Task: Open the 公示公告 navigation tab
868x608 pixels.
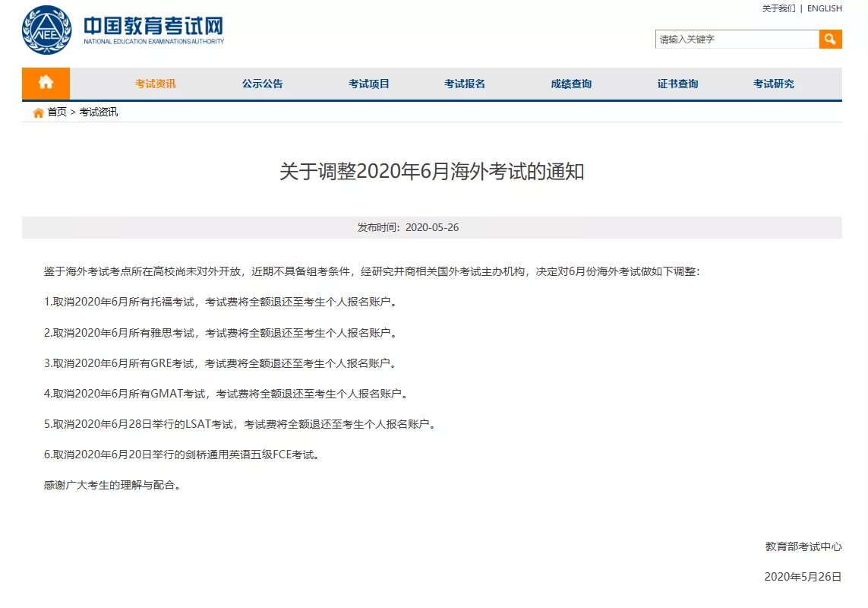Action: pyautogui.click(x=262, y=84)
